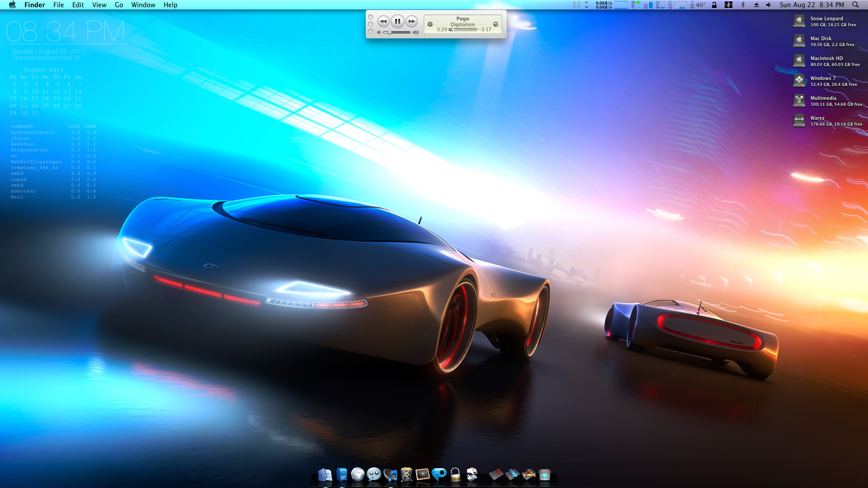Click the menu bar date and time
The height and width of the screenshot is (488, 868).
coord(811,5)
